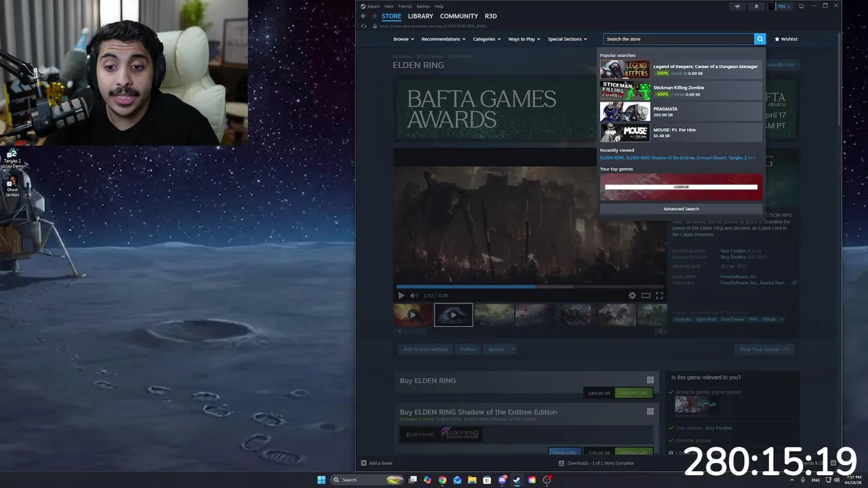Switch trailer to theater mode icon
Screen dimensions: 868x488
point(646,296)
